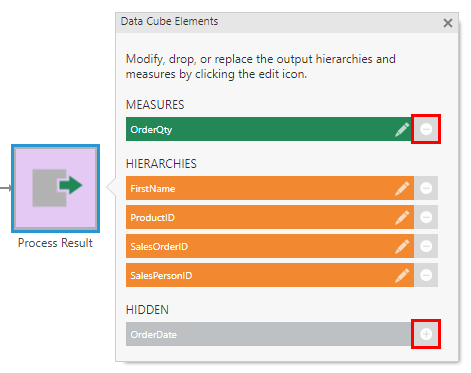Hide the FirstName hierarchy using minus

coord(426,188)
